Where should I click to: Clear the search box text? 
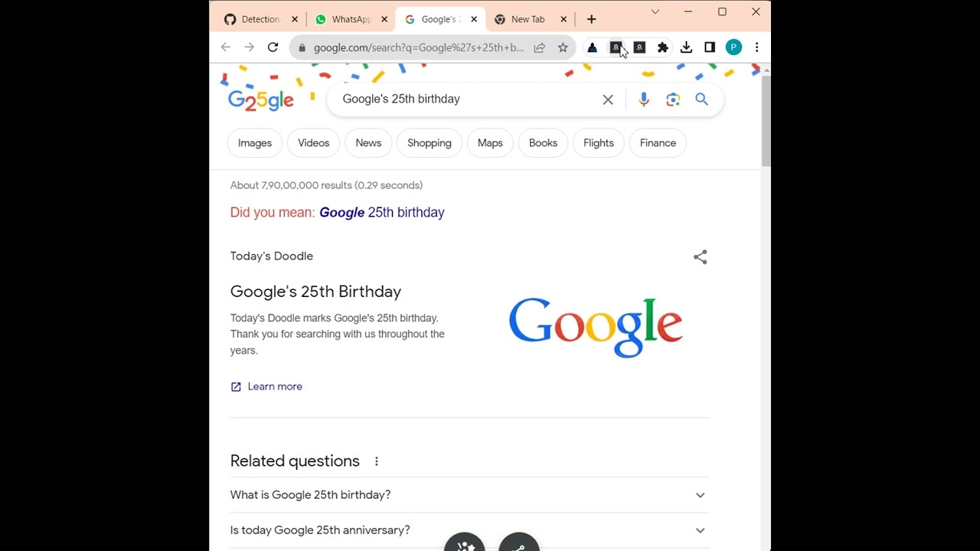tap(608, 99)
